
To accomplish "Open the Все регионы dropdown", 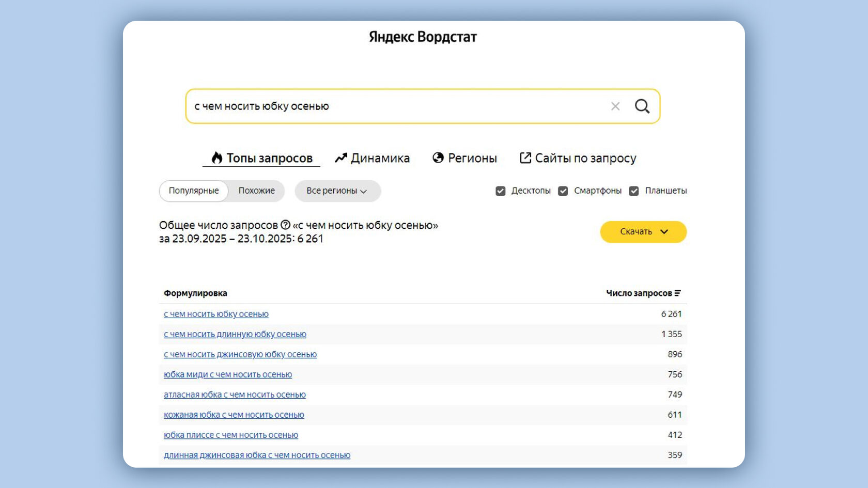I will pyautogui.click(x=337, y=191).
